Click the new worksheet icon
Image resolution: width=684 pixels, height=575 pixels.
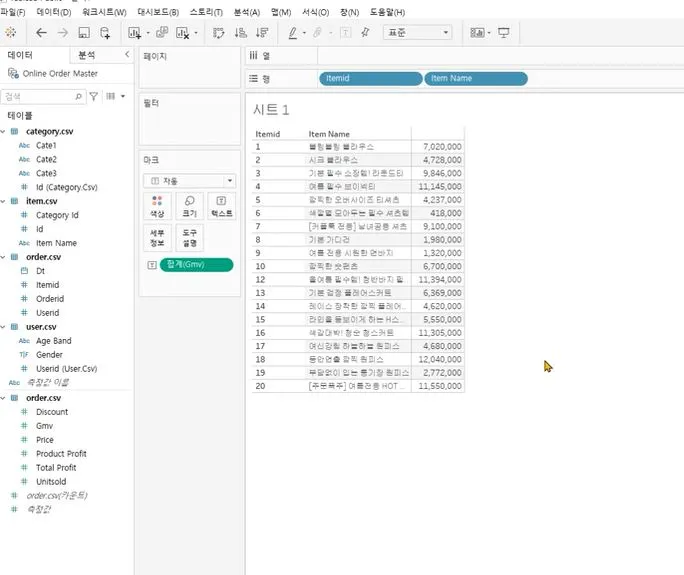[134, 33]
